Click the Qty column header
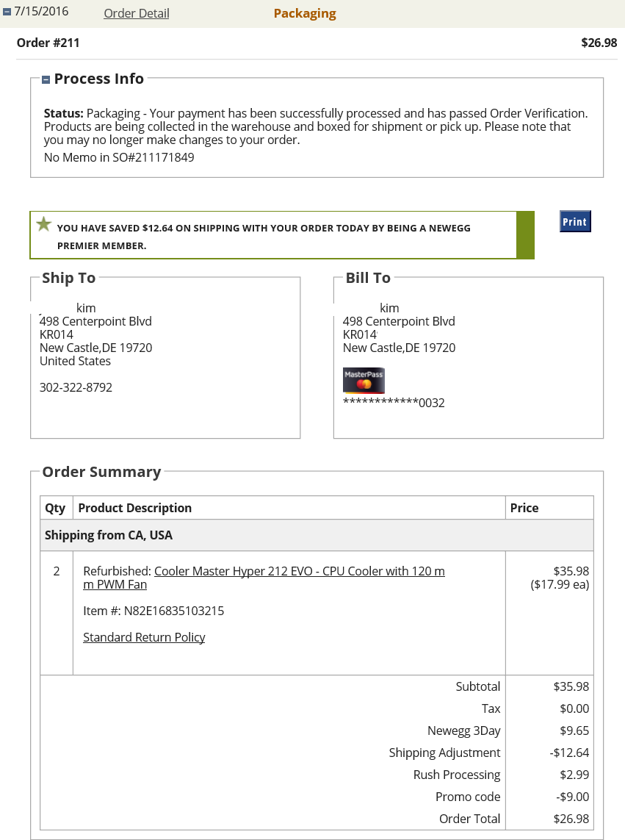Screen dimensions: 625x840 tap(55, 508)
